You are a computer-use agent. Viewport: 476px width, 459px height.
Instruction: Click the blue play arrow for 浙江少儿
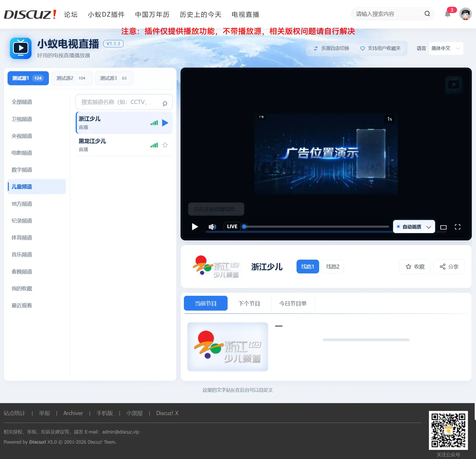pos(165,123)
